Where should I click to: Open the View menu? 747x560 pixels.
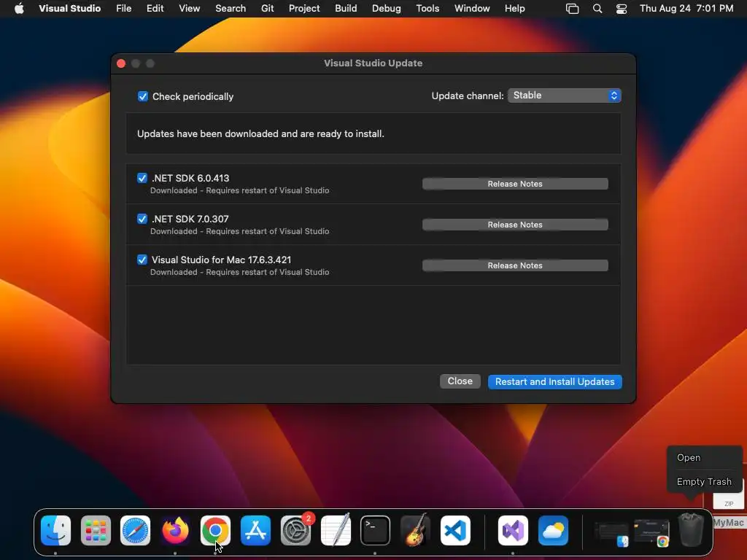189,8
